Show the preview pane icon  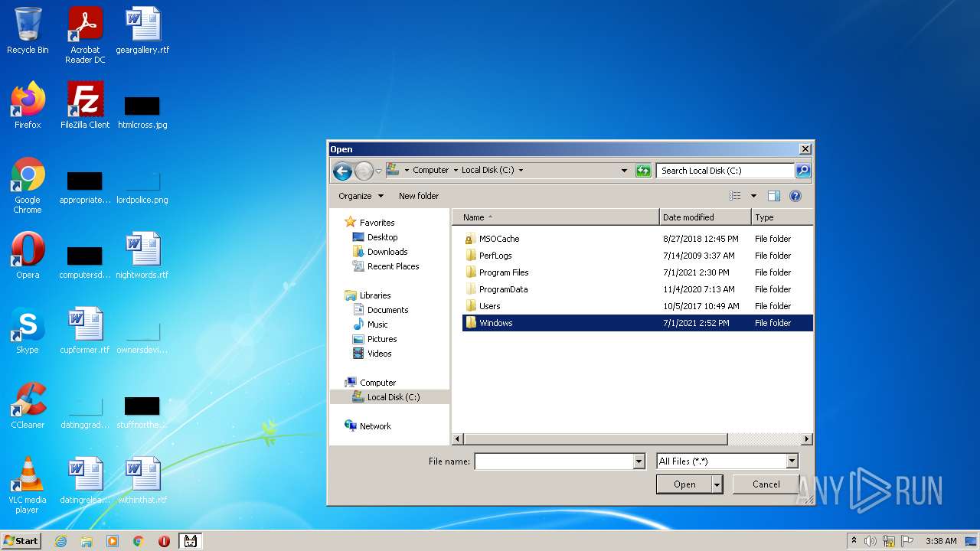click(774, 196)
